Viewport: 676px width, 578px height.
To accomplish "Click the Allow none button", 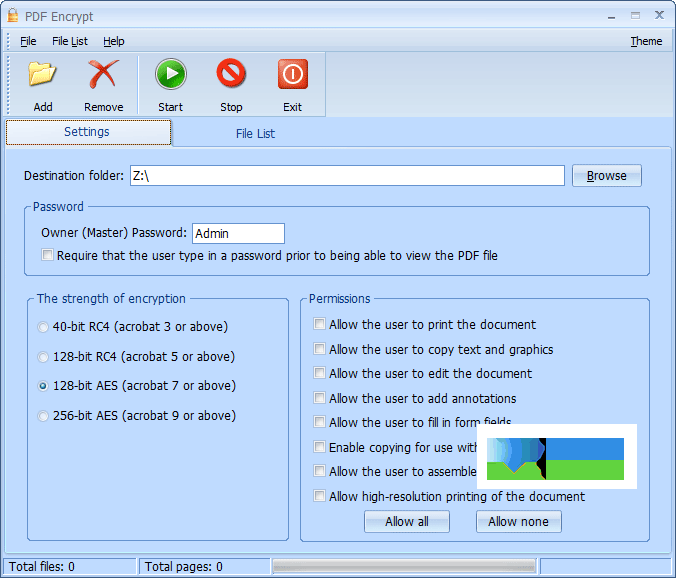I will pyautogui.click(x=519, y=522).
